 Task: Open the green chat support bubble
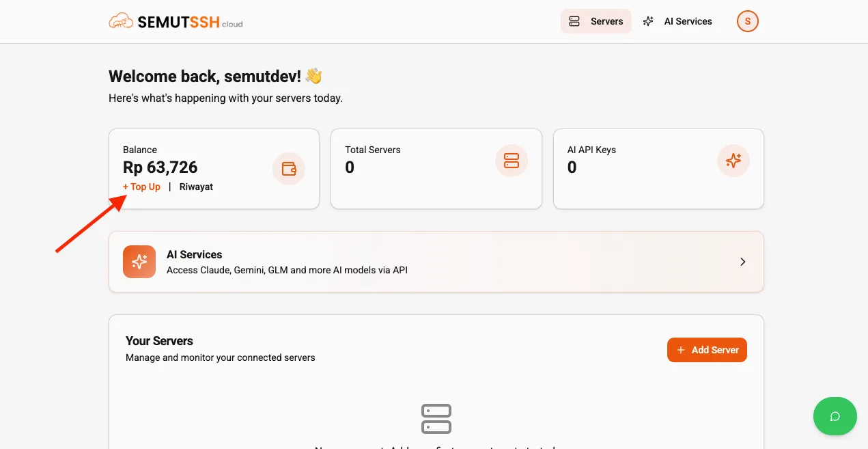point(835,416)
